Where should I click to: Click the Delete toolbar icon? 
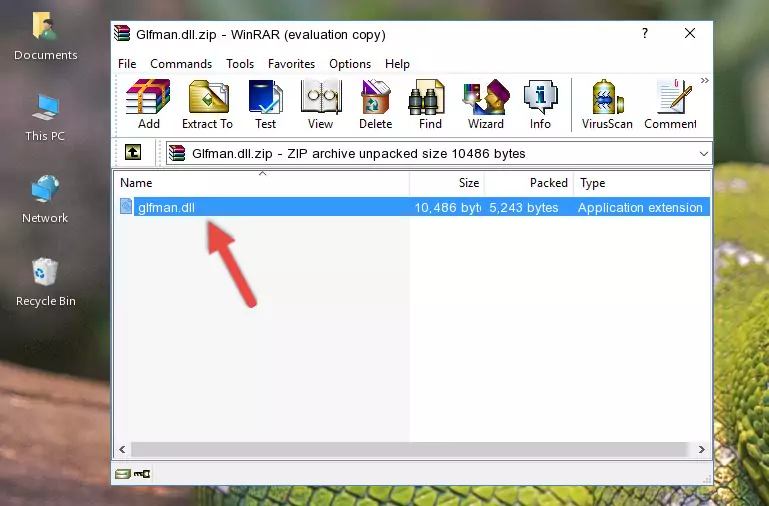coord(375,104)
